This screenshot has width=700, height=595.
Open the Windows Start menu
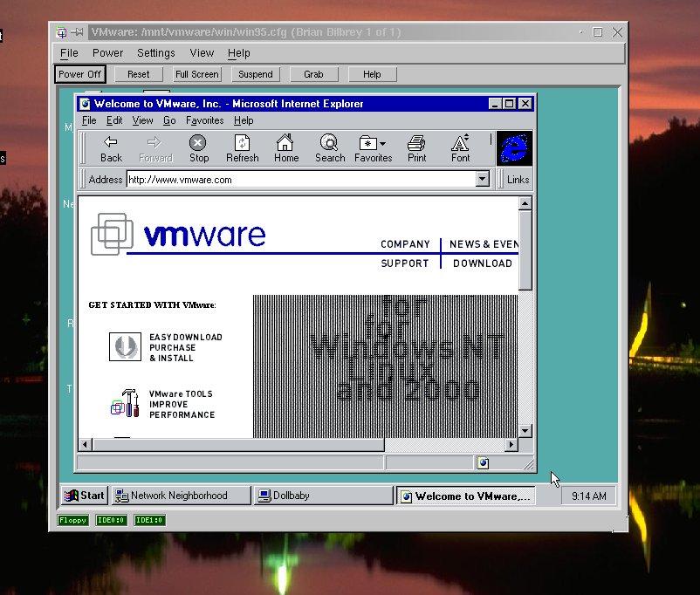click(x=85, y=496)
